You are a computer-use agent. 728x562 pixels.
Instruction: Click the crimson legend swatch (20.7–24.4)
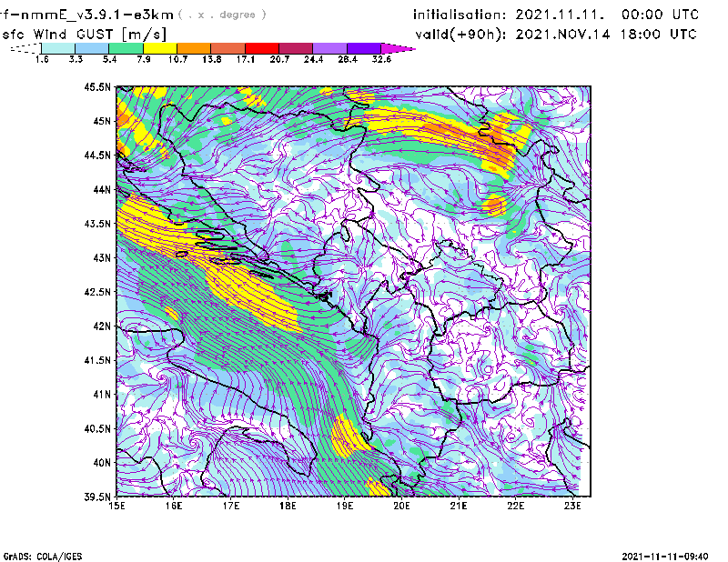(296, 48)
